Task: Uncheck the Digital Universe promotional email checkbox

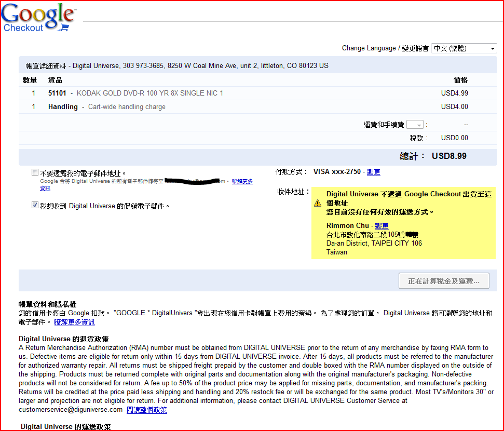Action: 35,205
